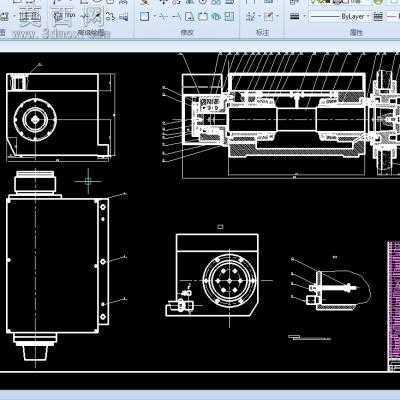Open dropdown arrow beside the dimension tool icon

coord(259,16)
